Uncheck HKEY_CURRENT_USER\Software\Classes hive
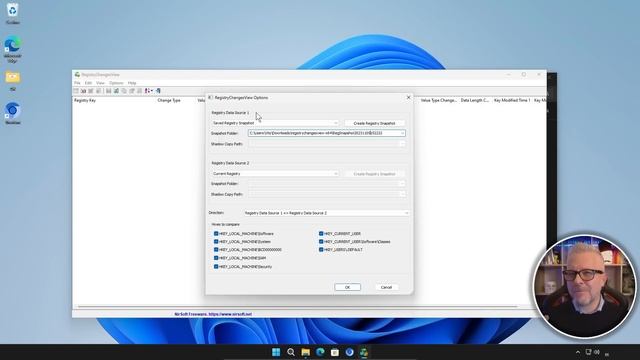 pos(321,242)
